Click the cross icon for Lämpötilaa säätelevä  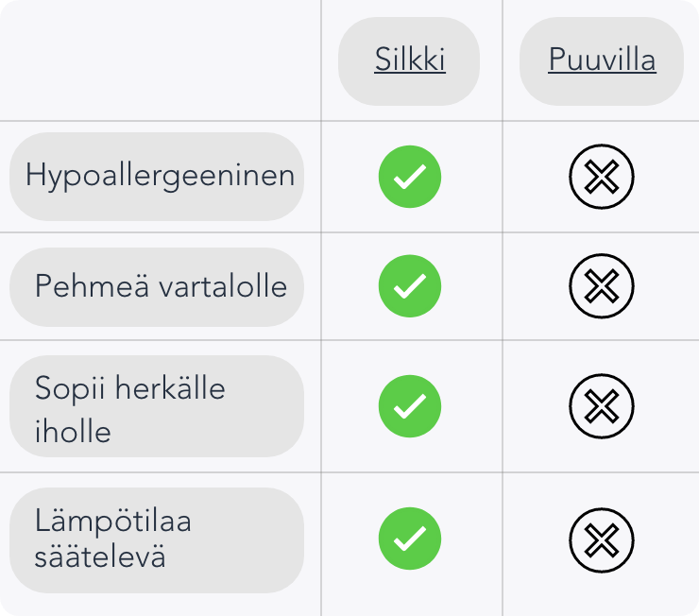(x=602, y=539)
